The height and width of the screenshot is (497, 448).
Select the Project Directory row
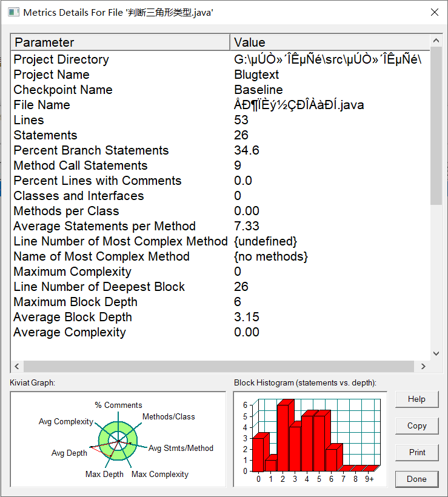(x=220, y=59)
